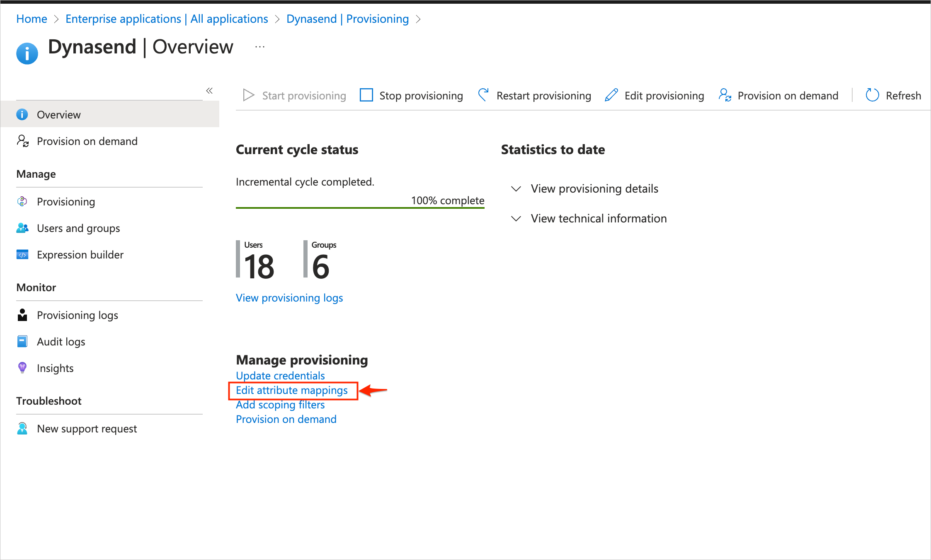The height and width of the screenshot is (560, 931).
Task: Click the Refresh circular arrow icon
Action: (x=872, y=95)
